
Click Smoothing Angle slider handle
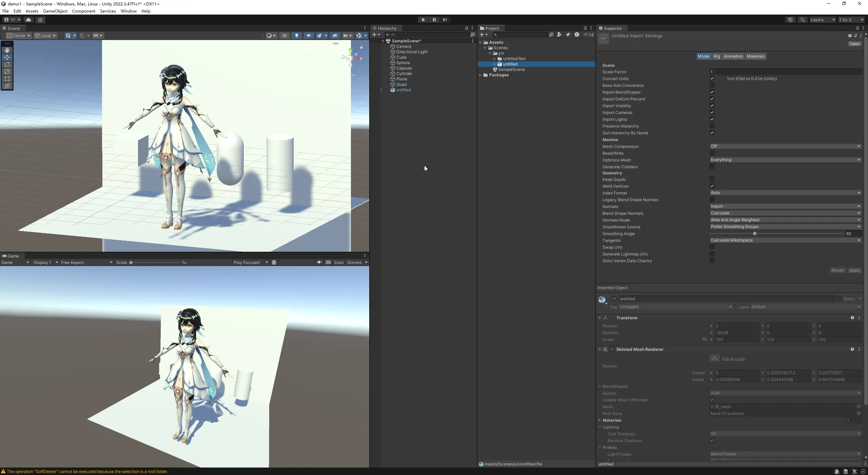pos(755,233)
